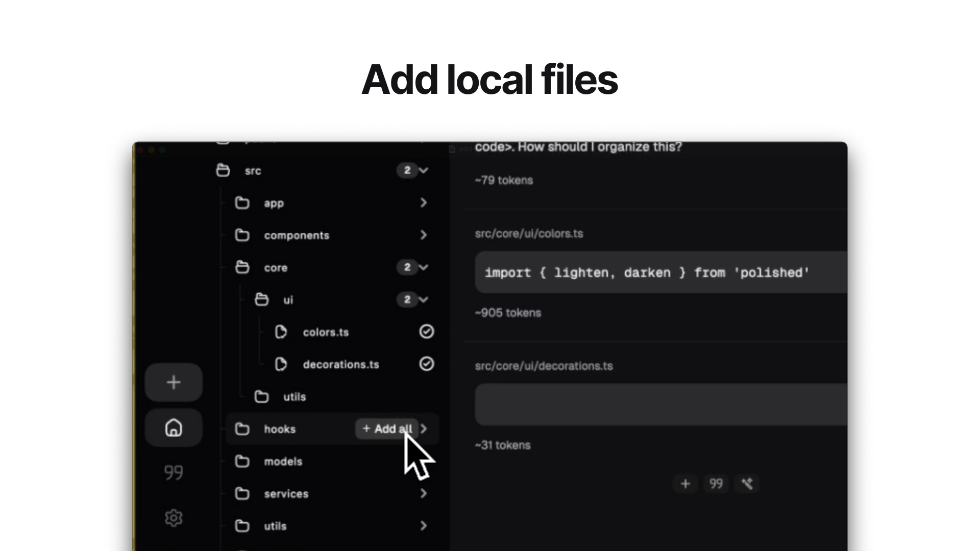Click the tools icon in bottom toolbar

[747, 484]
